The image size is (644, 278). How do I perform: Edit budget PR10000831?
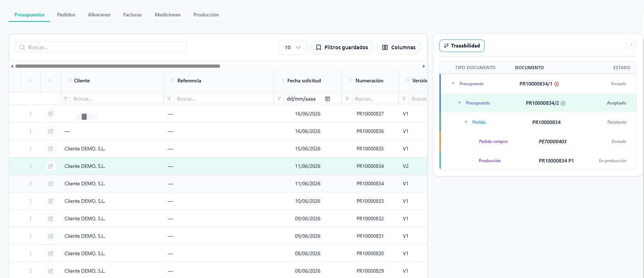pyautogui.click(x=51, y=236)
